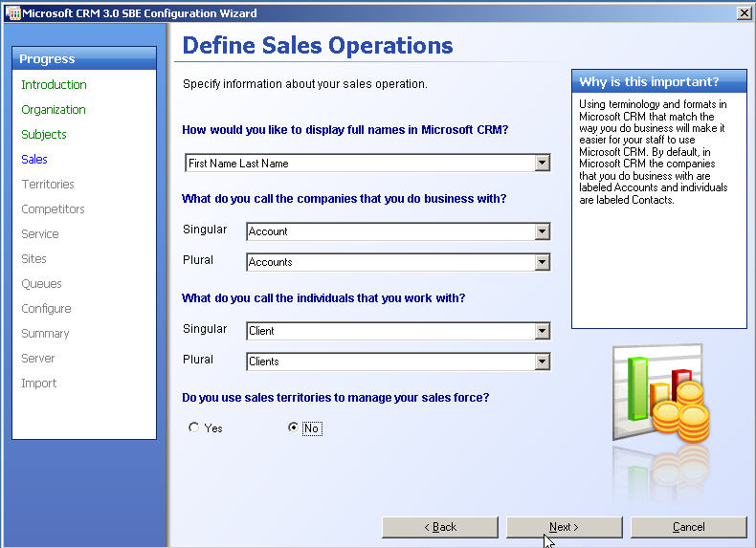Click the Cancel button

[x=688, y=527]
